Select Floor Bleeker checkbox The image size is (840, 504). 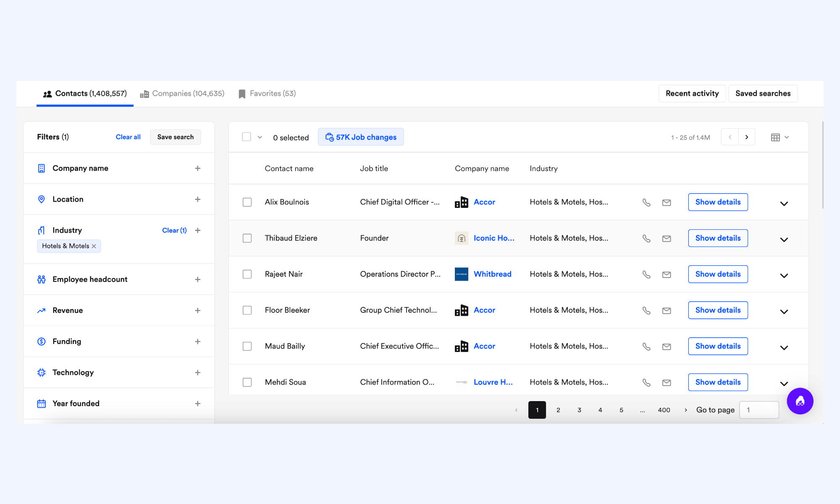click(x=247, y=310)
